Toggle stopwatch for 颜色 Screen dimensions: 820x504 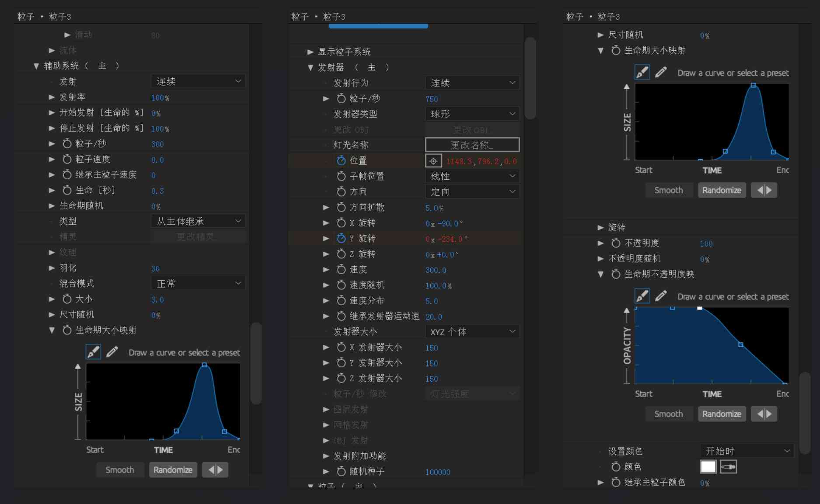coord(616,467)
